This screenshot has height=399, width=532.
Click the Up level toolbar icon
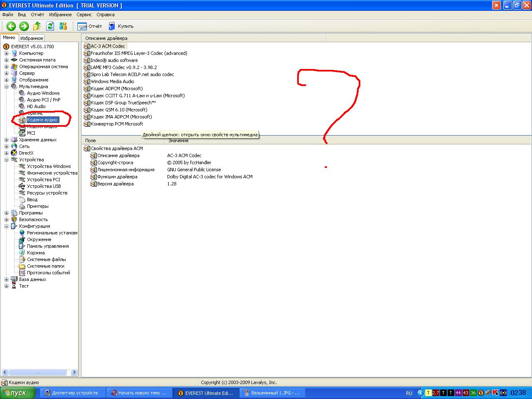tap(37, 26)
